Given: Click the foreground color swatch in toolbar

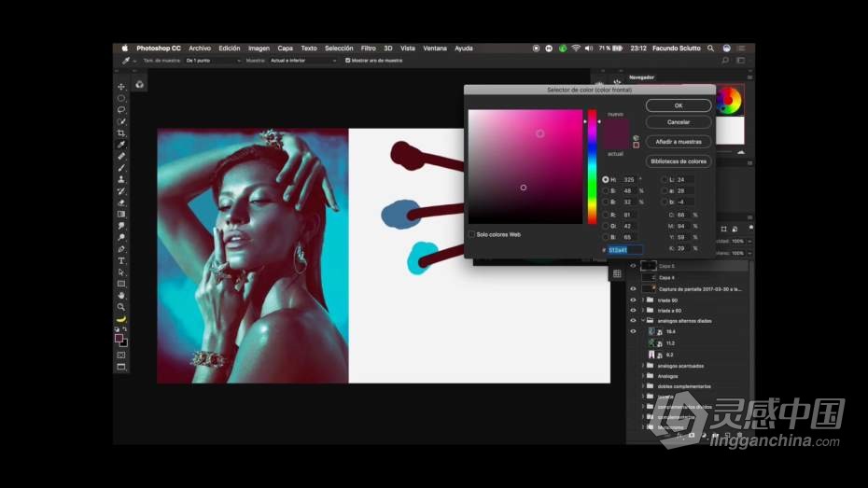Looking at the screenshot, I should point(119,338).
